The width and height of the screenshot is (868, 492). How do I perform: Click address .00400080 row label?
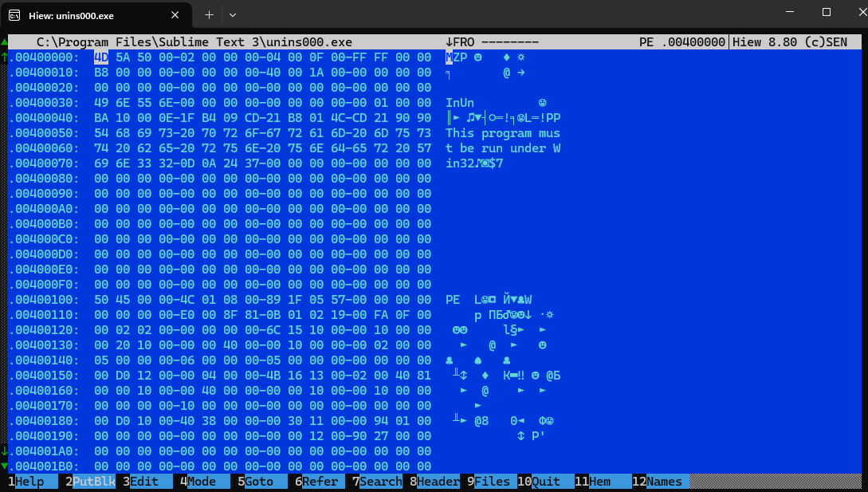(x=45, y=179)
